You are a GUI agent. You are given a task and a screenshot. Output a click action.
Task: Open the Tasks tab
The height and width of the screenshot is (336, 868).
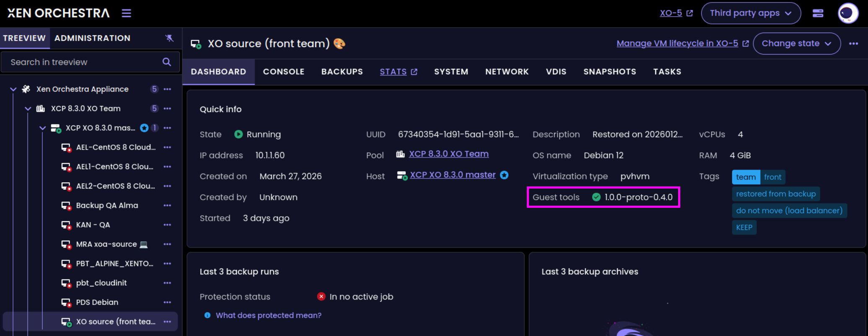click(x=667, y=72)
